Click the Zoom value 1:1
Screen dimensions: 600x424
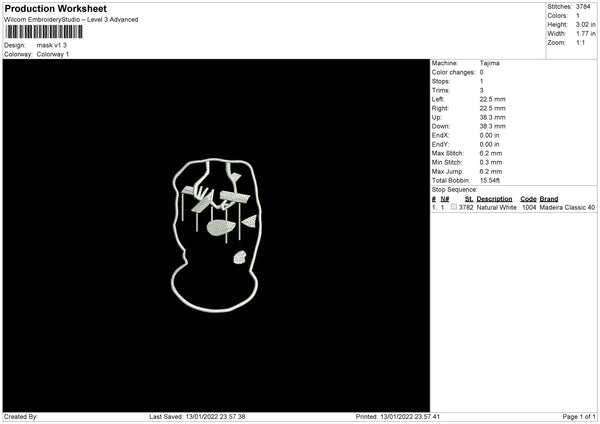tap(580, 42)
